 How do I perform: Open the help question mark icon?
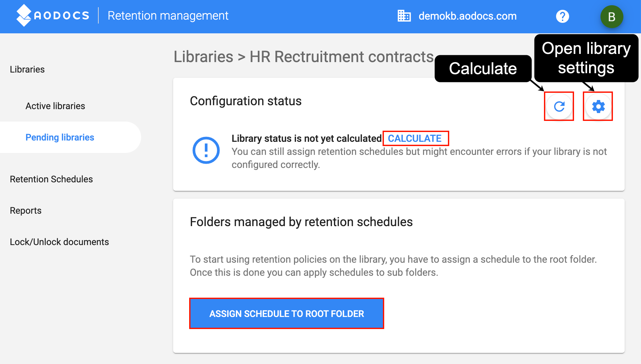(562, 16)
